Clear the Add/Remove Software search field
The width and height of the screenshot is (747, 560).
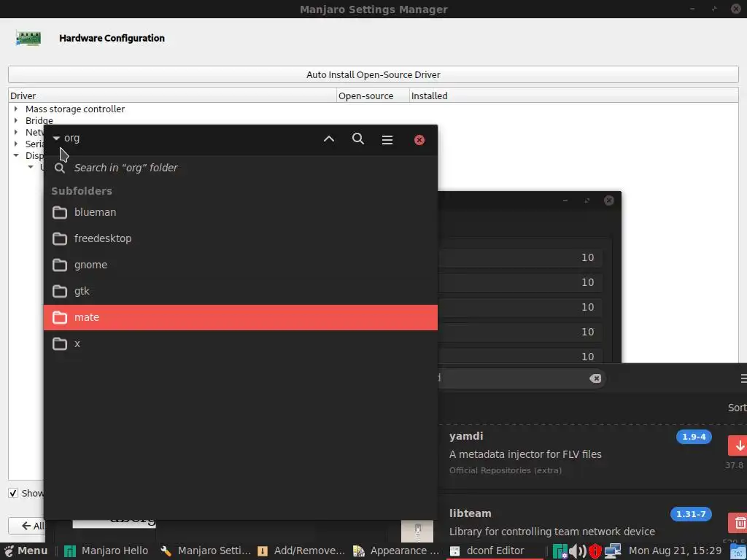(x=595, y=378)
